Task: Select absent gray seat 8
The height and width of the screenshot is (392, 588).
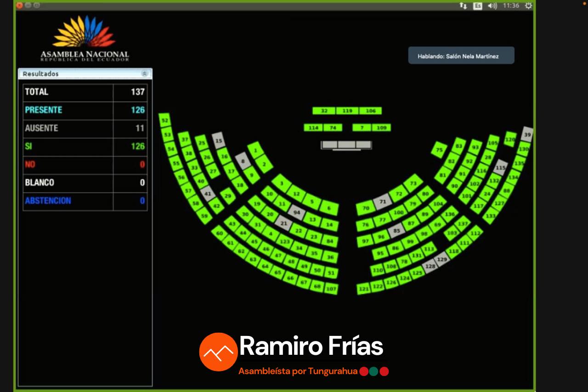Action: [243, 161]
